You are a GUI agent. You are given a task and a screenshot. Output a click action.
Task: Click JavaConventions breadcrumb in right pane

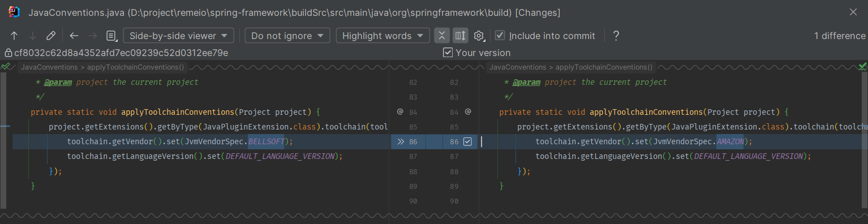tap(517, 67)
